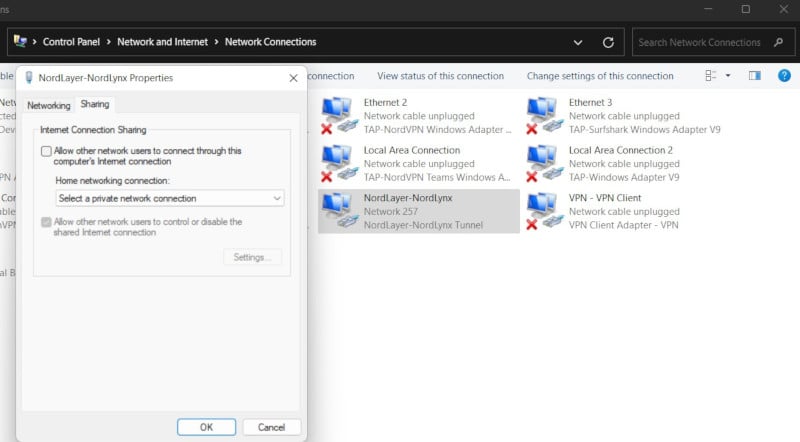The image size is (800, 442).
Task: Click Change settings of this connection
Action: tap(600, 76)
